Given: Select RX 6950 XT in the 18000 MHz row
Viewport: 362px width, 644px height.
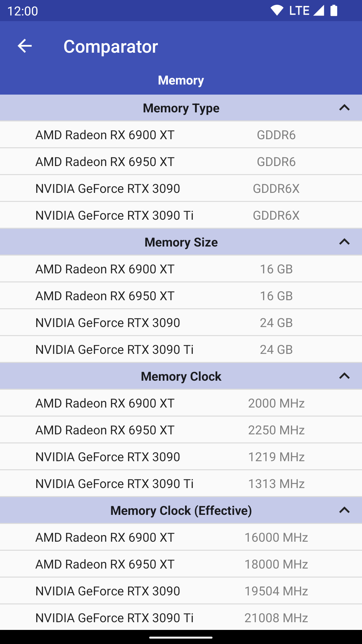Looking at the screenshot, I should tap(105, 564).
